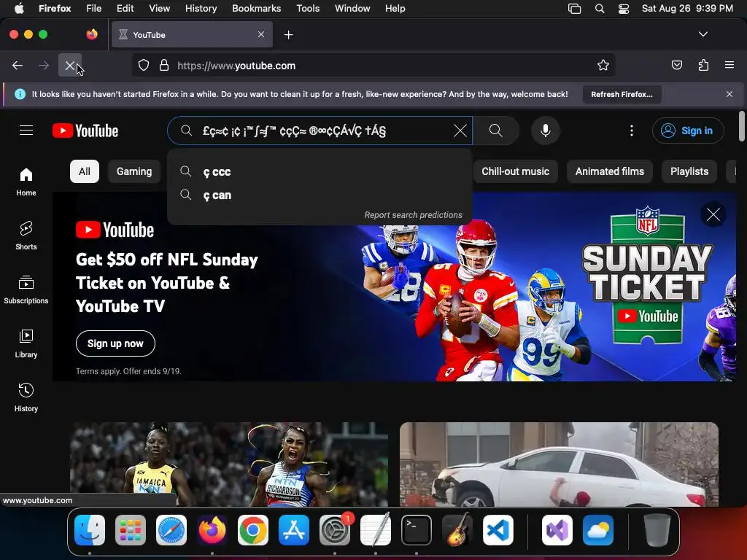Expand the list all tabs chevron

[x=703, y=34]
